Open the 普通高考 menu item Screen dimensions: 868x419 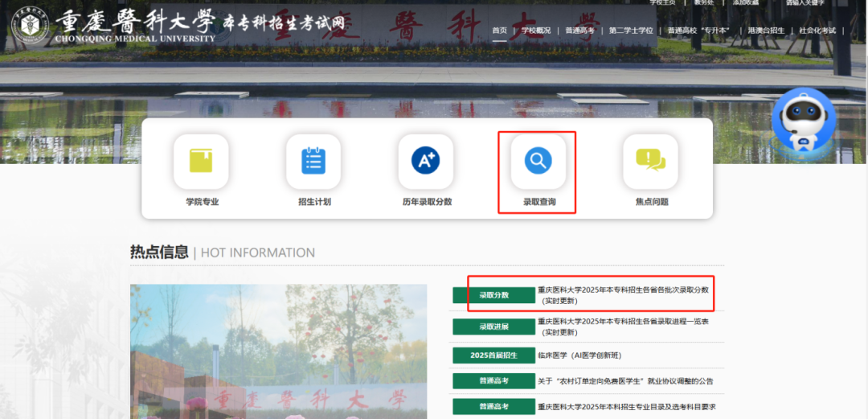[580, 31]
